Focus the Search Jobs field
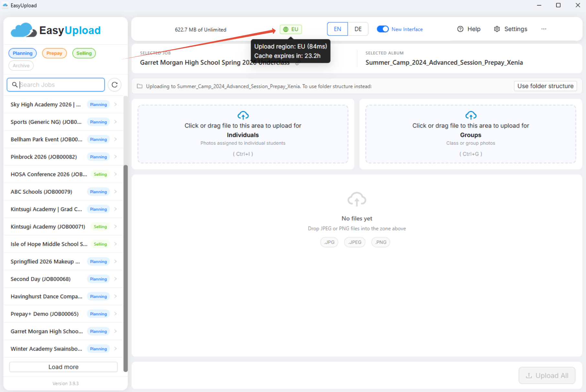Viewport: 586px width, 392px height. coord(56,85)
